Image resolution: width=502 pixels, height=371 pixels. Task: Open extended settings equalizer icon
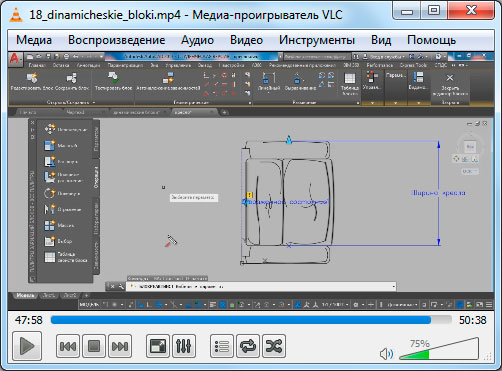pos(184,346)
